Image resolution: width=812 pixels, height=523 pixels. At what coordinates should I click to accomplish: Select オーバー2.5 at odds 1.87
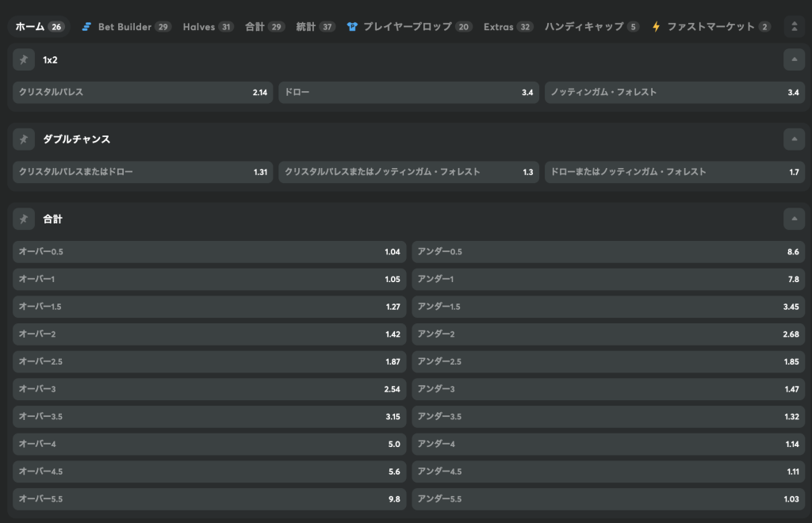[x=209, y=361]
